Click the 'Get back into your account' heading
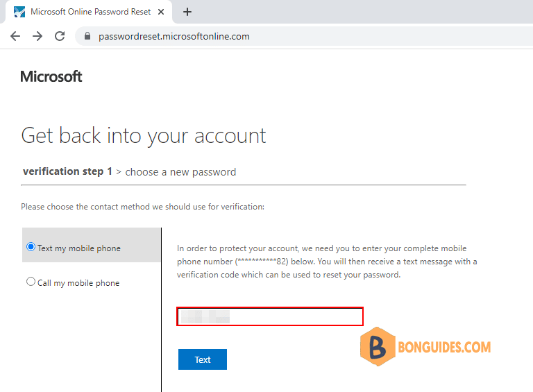This screenshot has width=533, height=392. 144,136
